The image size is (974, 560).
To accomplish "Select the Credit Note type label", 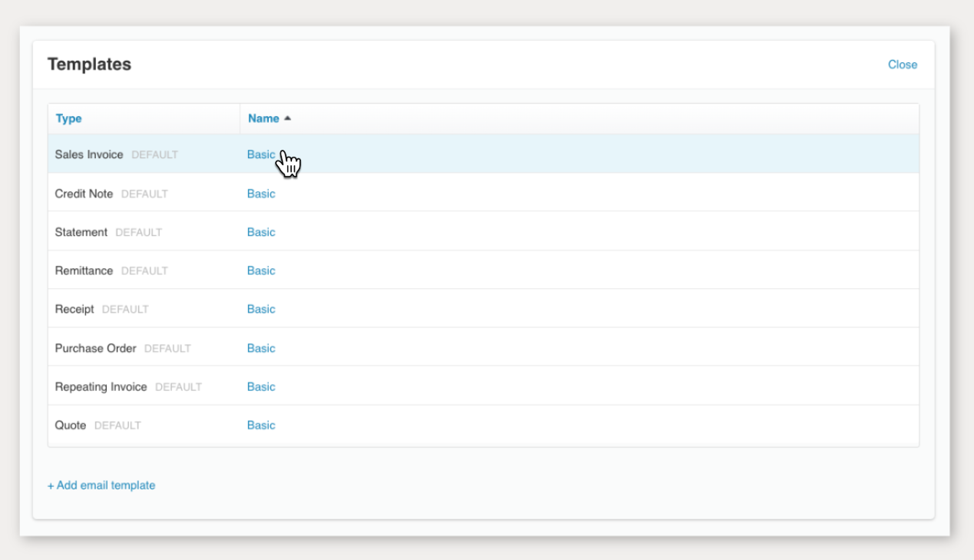I will point(84,194).
